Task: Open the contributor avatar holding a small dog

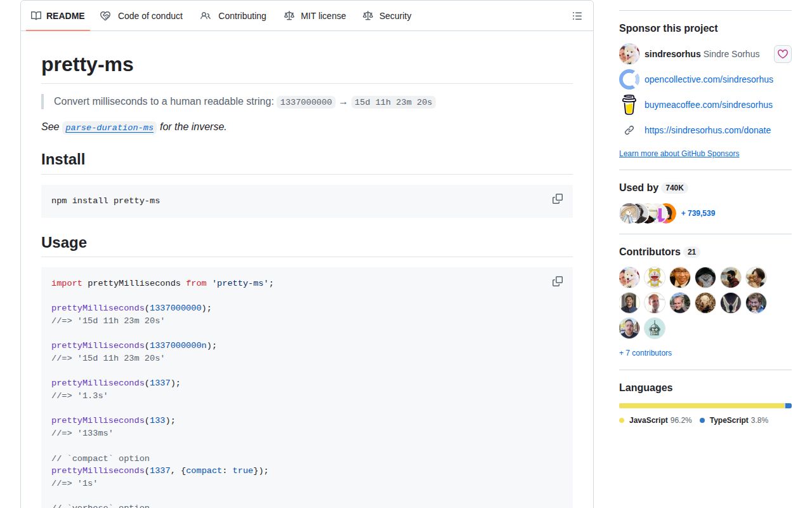Action: (756, 277)
